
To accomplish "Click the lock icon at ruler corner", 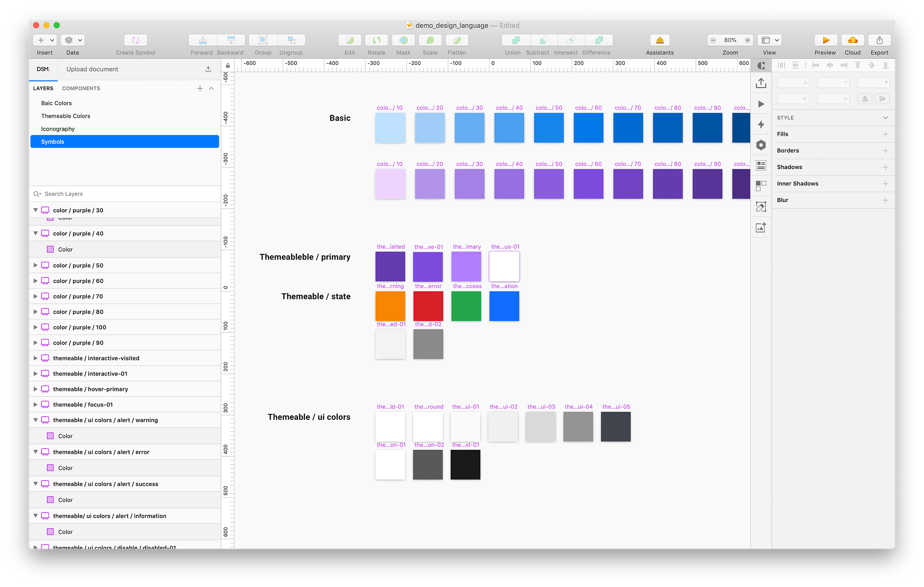I will [x=228, y=66].
